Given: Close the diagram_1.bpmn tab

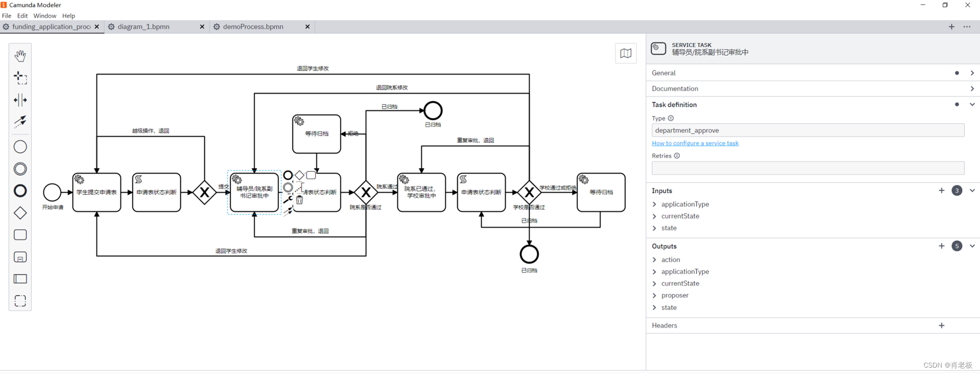Looking at the screenshot, I should point(202,27).
